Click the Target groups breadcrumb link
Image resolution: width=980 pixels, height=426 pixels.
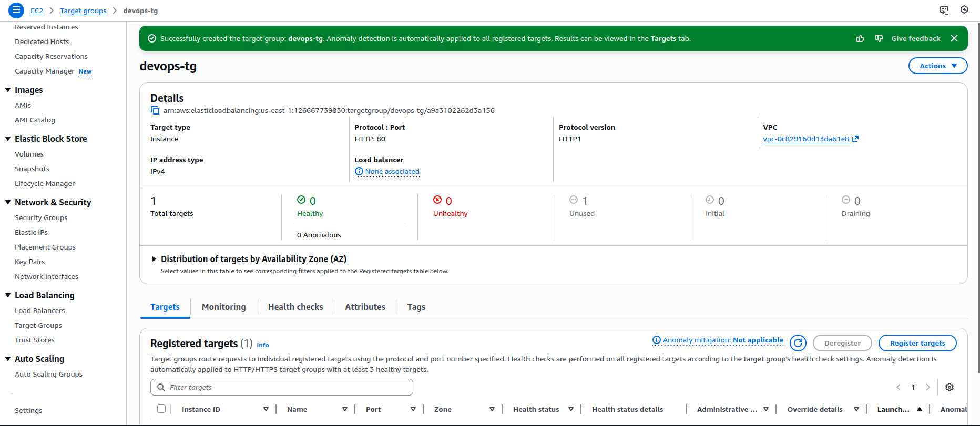(83, 11)
